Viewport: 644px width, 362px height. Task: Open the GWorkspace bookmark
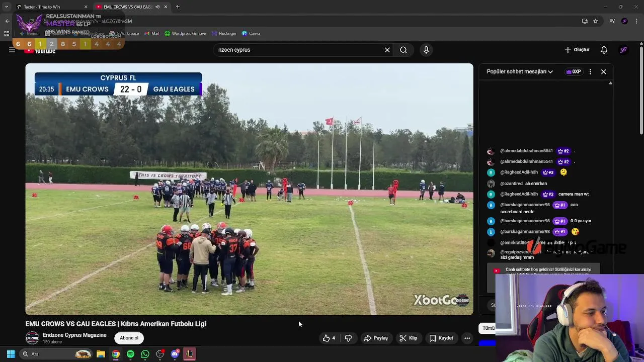tap(124, 34)
